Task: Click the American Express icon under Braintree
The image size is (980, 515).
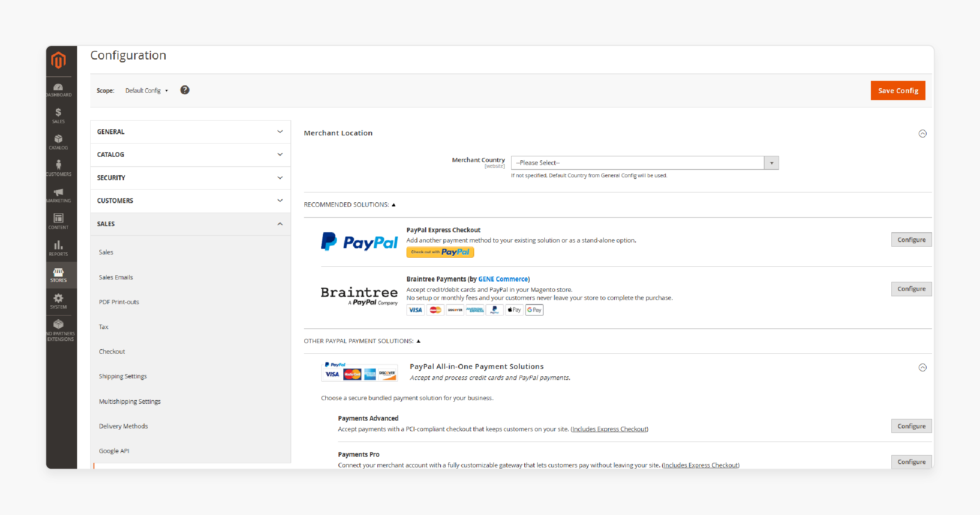Action: click(x=475, y=310)
